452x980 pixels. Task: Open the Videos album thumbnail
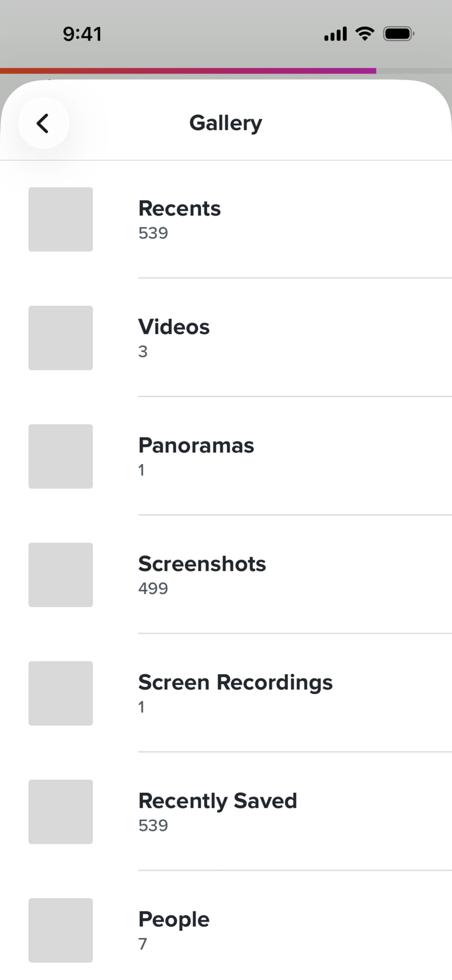click(61, 338)
